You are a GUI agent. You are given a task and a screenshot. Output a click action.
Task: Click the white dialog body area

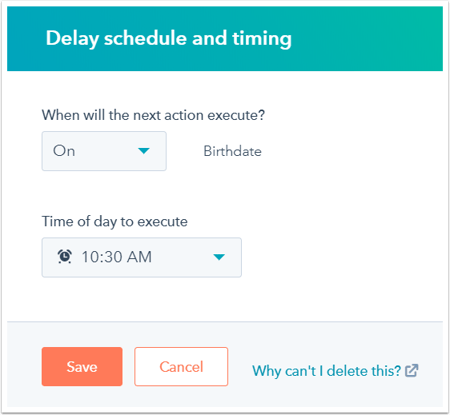click(333, 200)
